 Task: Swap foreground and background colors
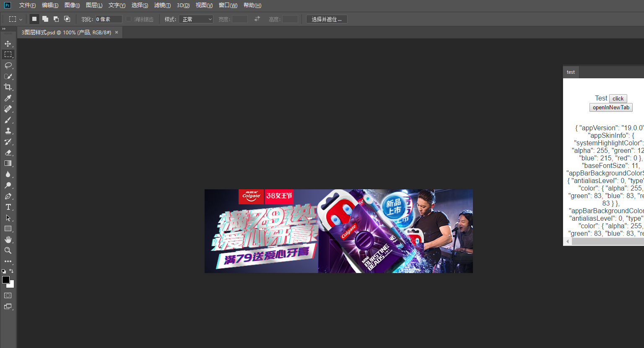pos(11,271)
